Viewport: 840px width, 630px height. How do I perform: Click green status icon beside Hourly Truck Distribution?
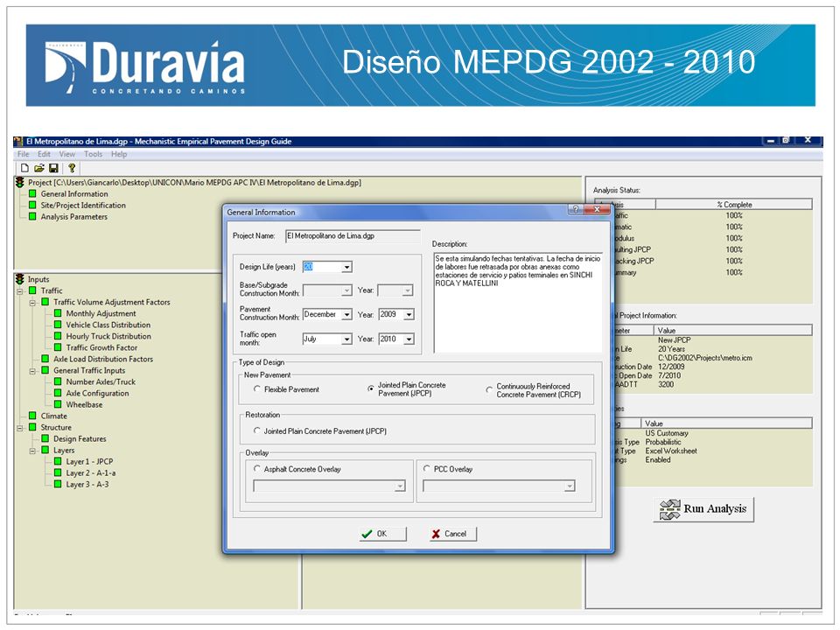coord(58,336)
